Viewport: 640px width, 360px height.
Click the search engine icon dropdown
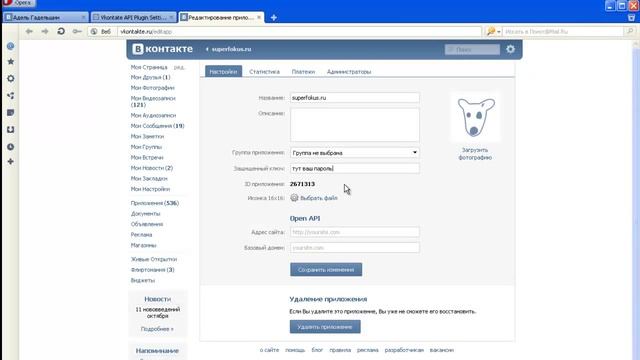point(493,31)
